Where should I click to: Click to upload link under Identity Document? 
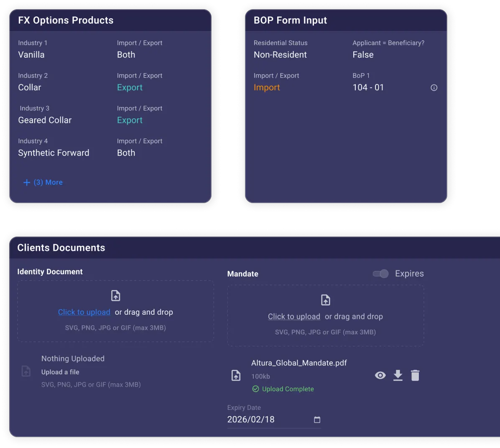click(x=84, y=312)
